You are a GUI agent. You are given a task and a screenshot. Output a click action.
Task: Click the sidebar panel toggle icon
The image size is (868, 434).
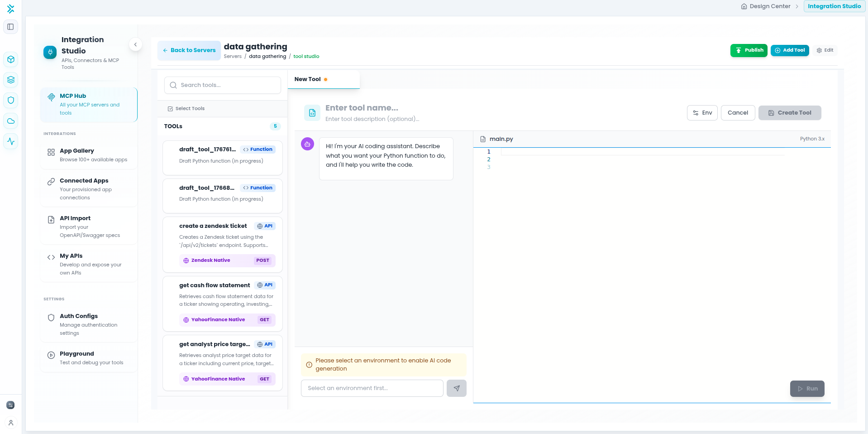[x=10, y=27]
